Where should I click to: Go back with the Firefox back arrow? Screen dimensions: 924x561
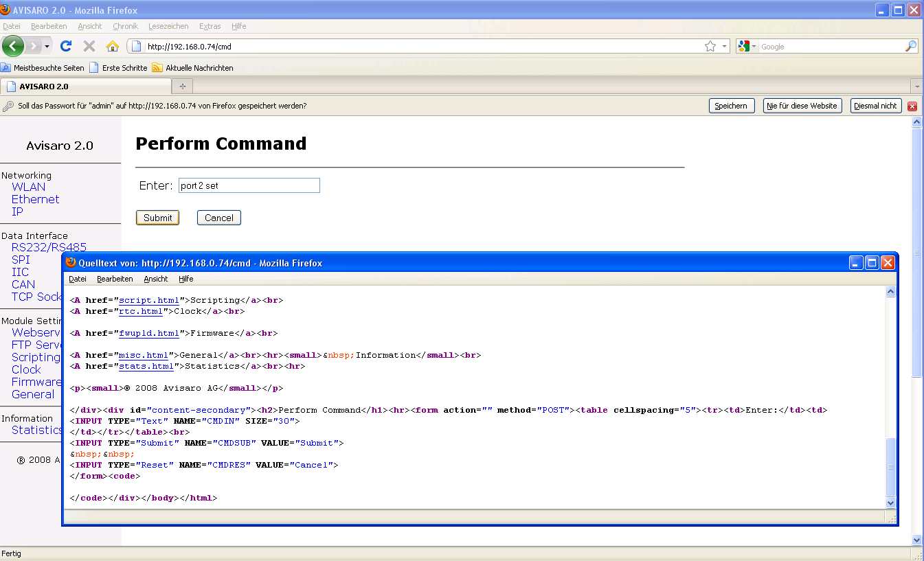coord(13,46)
